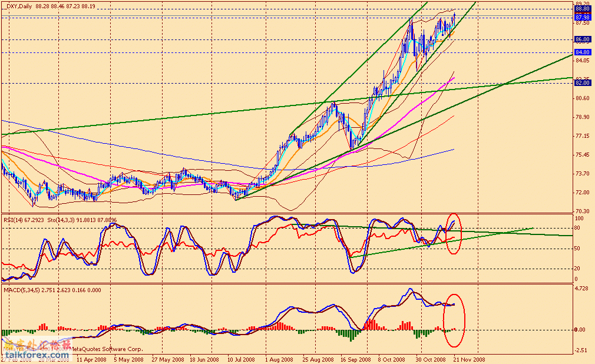The height and width of the screenshot is (364, 595).
Task: Click the RSI(14) 67.2923 indicator label
Action: click(24, 220)
